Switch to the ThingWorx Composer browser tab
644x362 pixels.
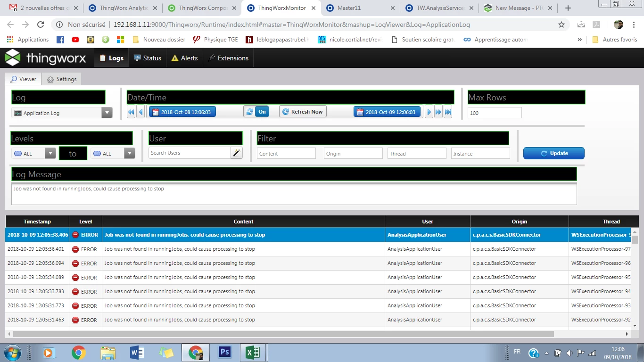click(x=201, y=8)
